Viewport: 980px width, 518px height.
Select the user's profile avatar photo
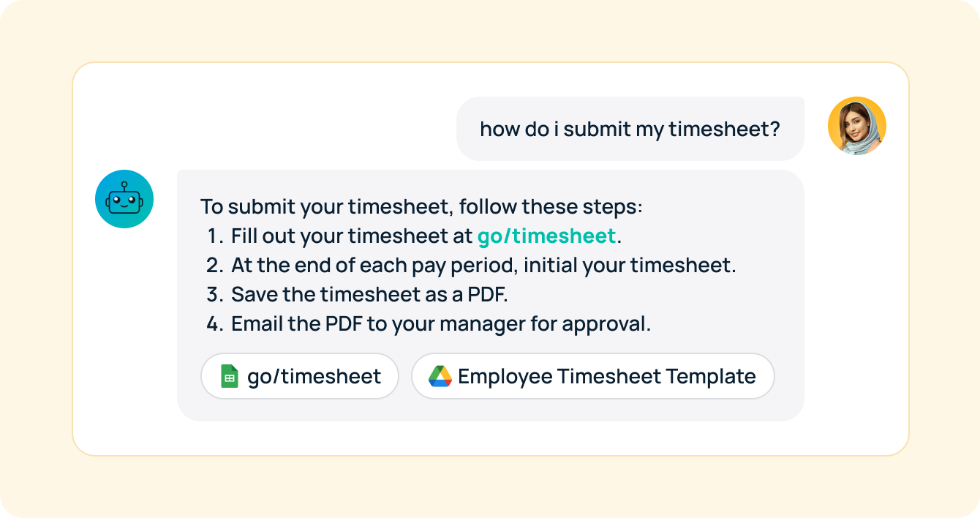(856, 126)
